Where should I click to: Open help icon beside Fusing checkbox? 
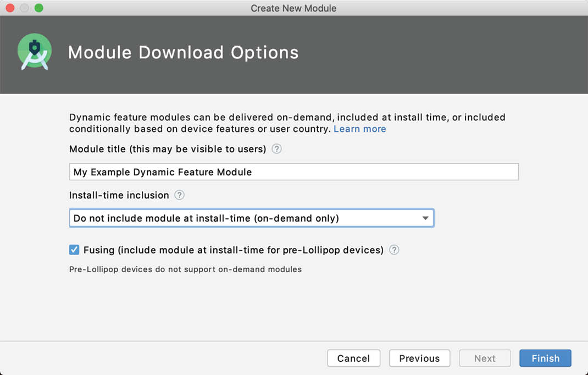(x=394, y=250)
